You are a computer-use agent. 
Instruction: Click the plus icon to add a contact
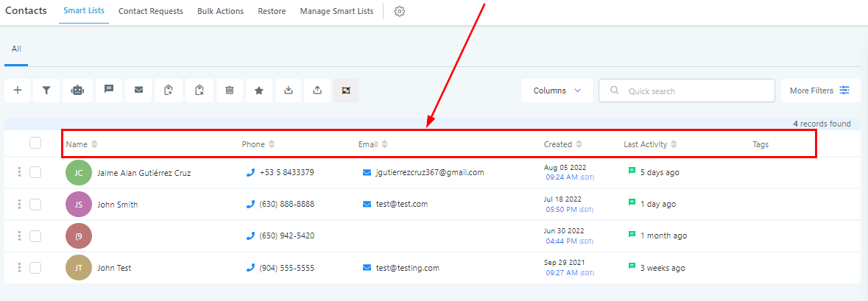pyautogui.click(x=18, y=91)
